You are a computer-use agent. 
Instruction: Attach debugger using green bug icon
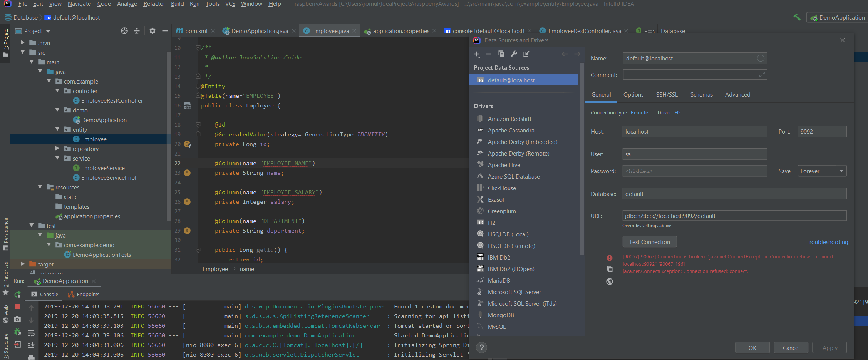point(17,332)
